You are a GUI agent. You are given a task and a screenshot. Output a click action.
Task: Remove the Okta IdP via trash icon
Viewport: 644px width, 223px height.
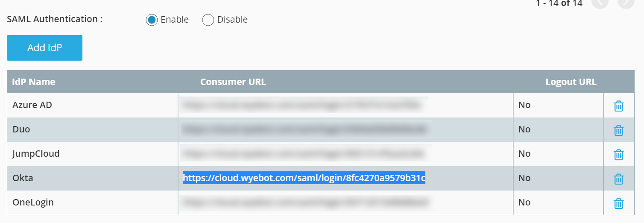[x=618, y=179]
